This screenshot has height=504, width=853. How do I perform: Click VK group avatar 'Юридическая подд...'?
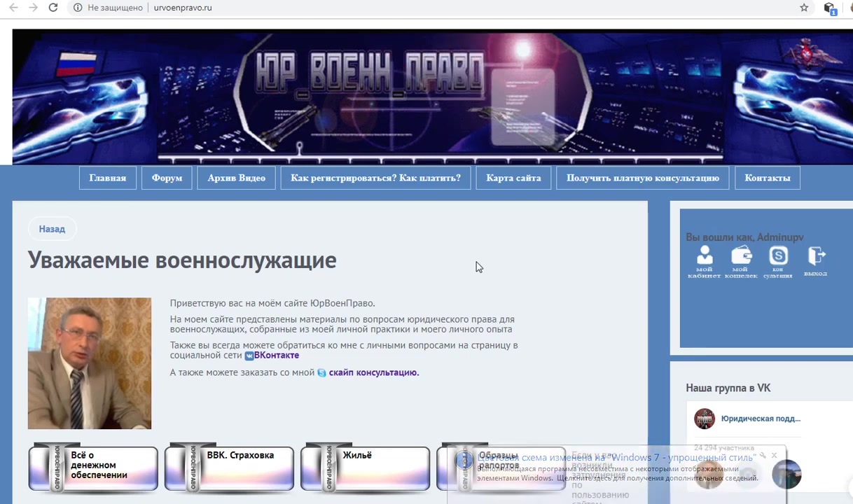[x=705, y=419]
